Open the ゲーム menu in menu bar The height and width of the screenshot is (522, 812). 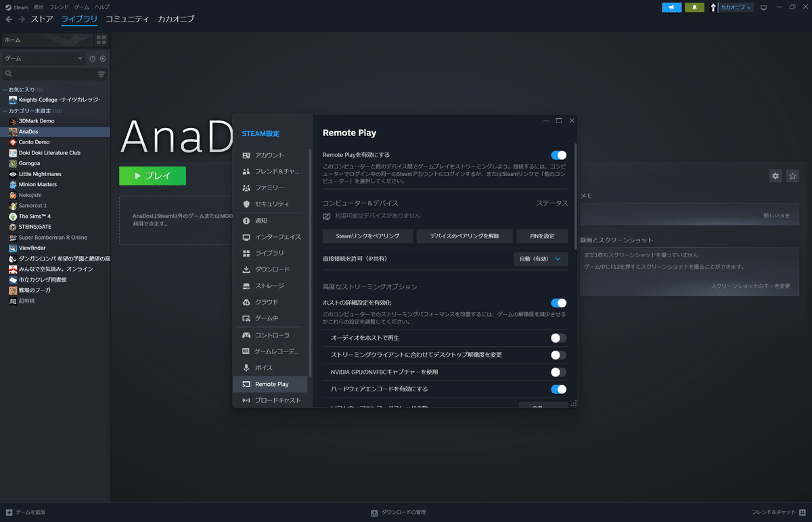pos(81,7)
